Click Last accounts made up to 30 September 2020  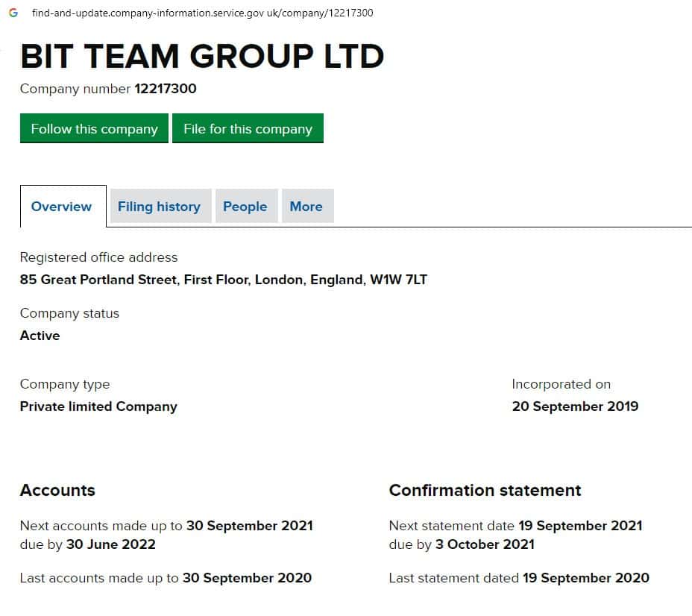point(166,578)
